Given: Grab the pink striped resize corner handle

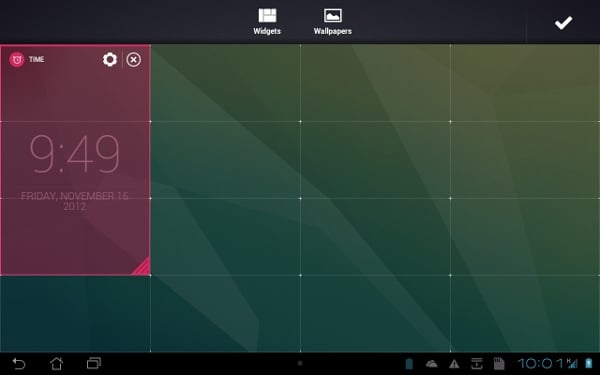Looking at the screenshot, I should tap(141, 266).
